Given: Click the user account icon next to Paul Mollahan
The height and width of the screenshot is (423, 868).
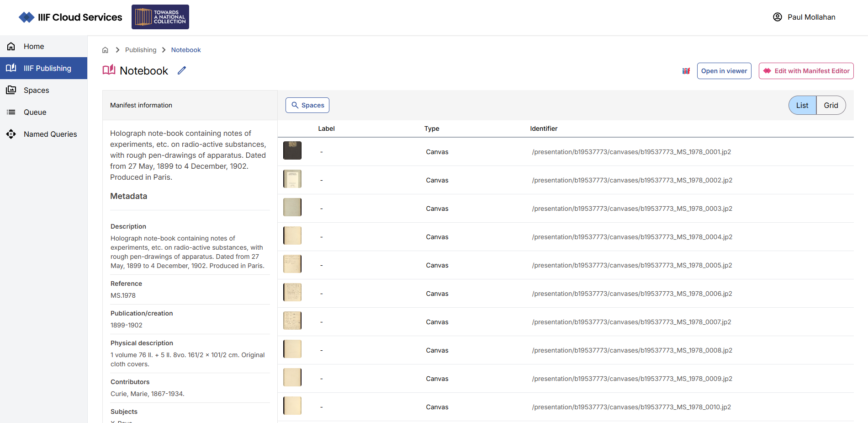Looking at the screenshot, I should (x=778, y=16).
